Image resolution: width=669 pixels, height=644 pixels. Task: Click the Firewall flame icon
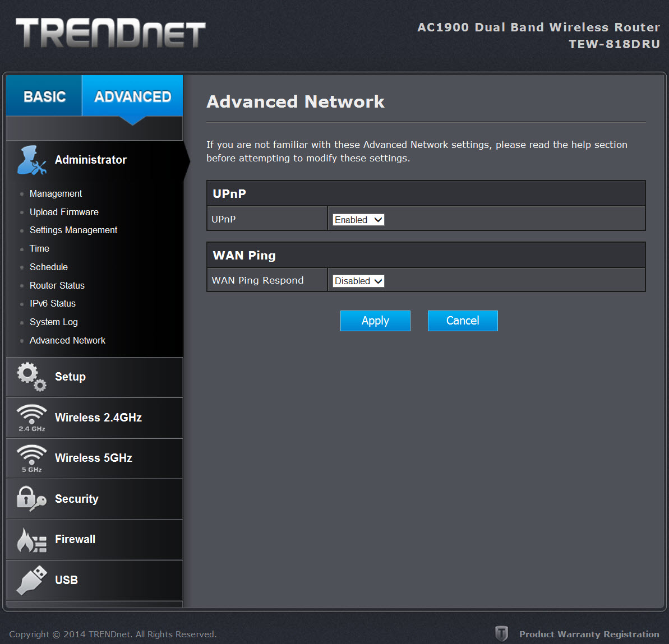point(31,540)
